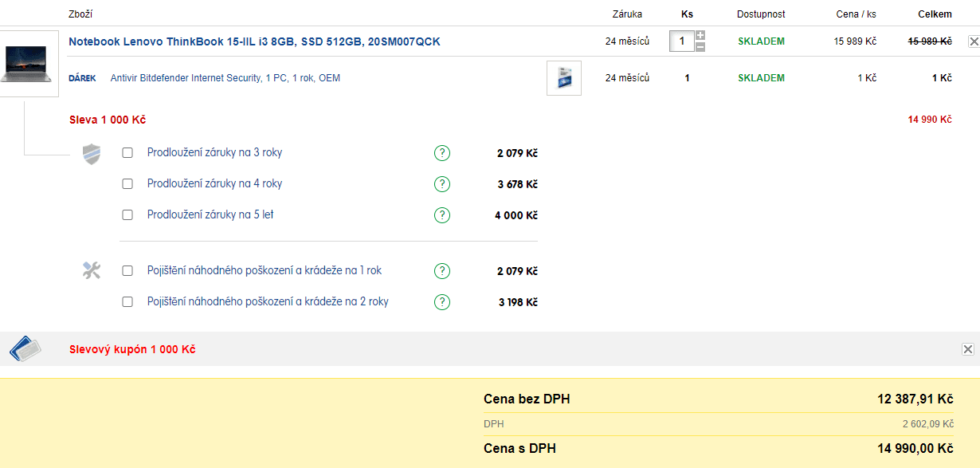Viewport: 980px width, 468px height.
Task: Check Prodloužení záruky na 5 let
Action: [x=127, y=215]
